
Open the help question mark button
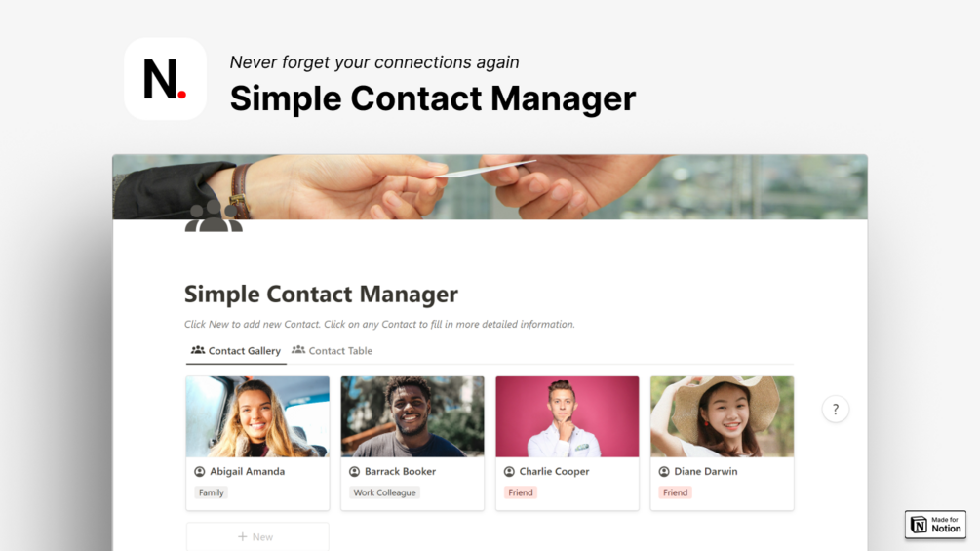coord(835,410)
